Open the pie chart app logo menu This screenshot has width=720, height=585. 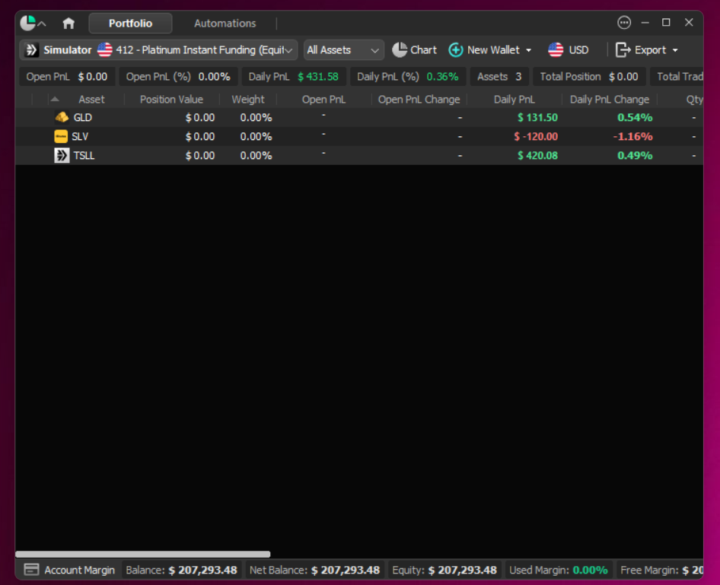(x=33, y=23)
